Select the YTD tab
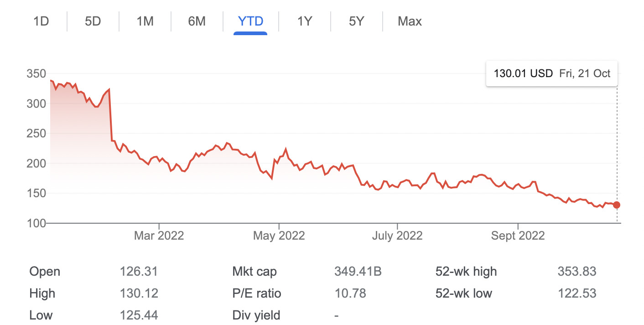Image resolution: width=644 pixels, height=325 pixels. pos(250,21)
